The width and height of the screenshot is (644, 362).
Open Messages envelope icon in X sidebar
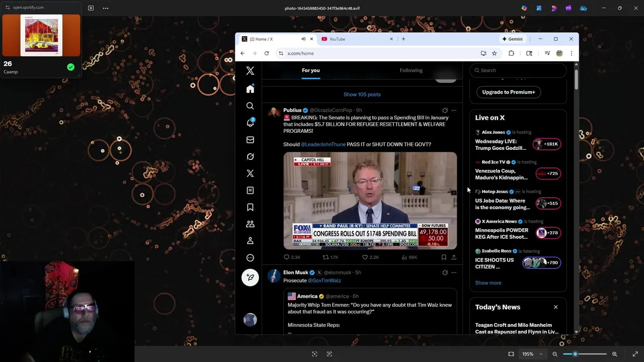250,140
